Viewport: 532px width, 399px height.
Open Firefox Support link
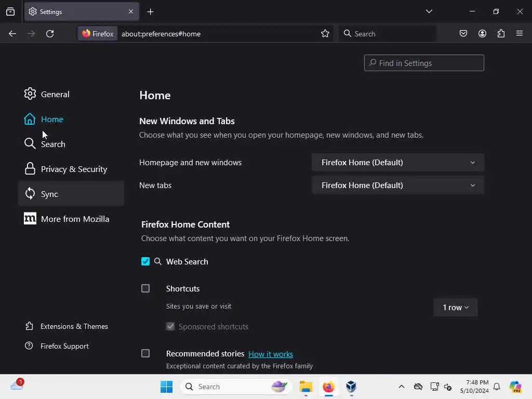(57, 345)
